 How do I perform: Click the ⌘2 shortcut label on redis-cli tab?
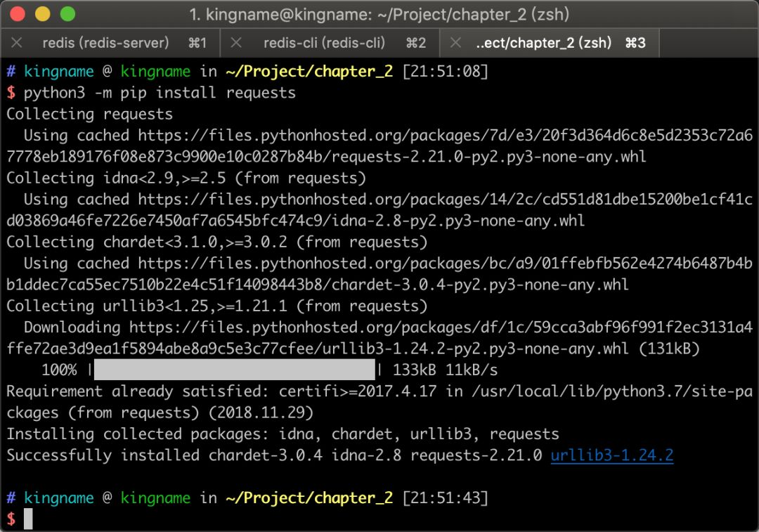(x=416, y=43)
